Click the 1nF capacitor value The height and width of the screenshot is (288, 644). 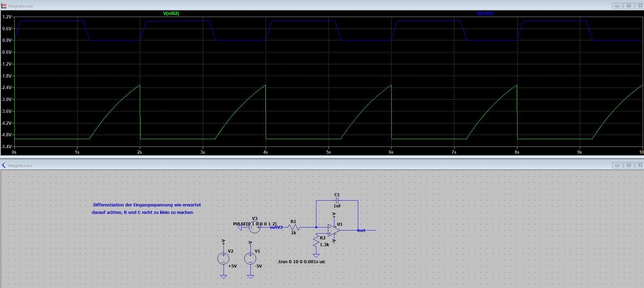pyautogui.click(x=337, y=206)
